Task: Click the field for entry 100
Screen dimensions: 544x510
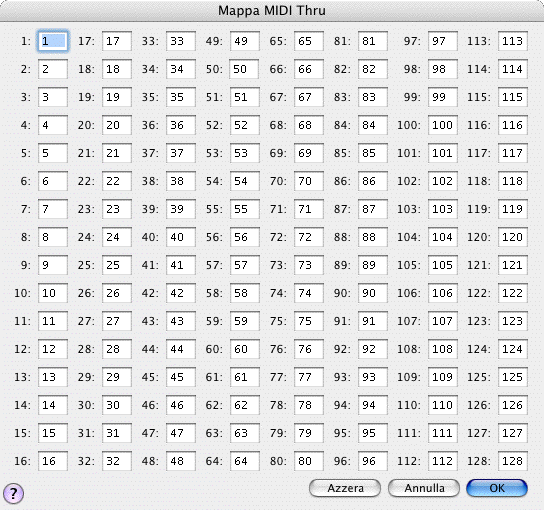Action: (x=443, y=125)
